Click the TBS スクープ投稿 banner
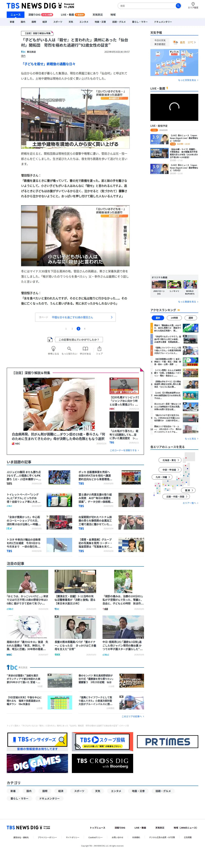 pyautogui.click(x=102, y=742)
